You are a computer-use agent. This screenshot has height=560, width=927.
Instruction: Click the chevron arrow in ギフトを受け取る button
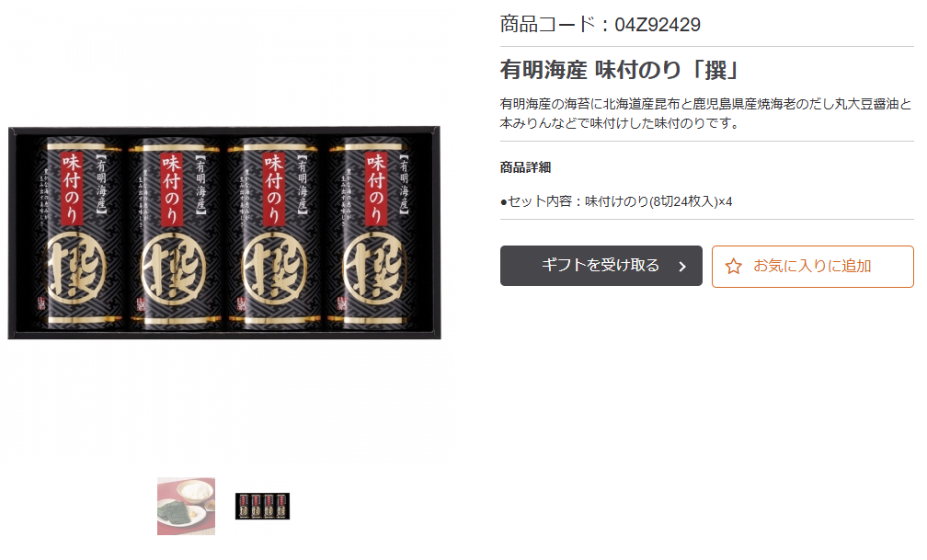pos(682,267)
